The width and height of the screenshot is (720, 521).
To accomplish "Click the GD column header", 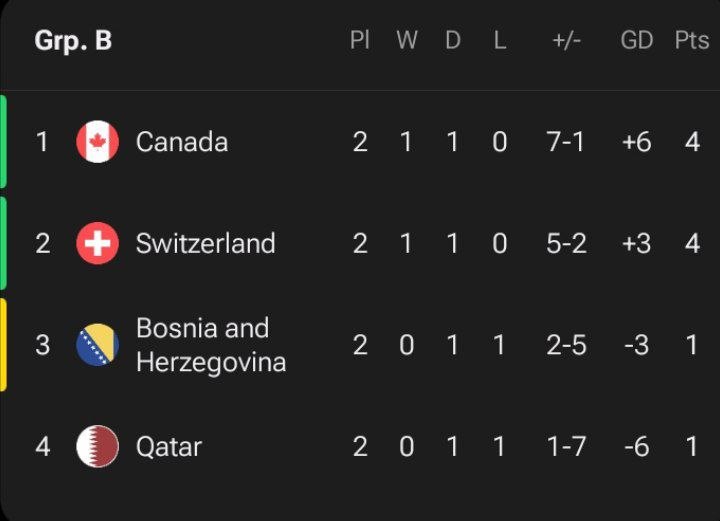I will coord(636,40).
